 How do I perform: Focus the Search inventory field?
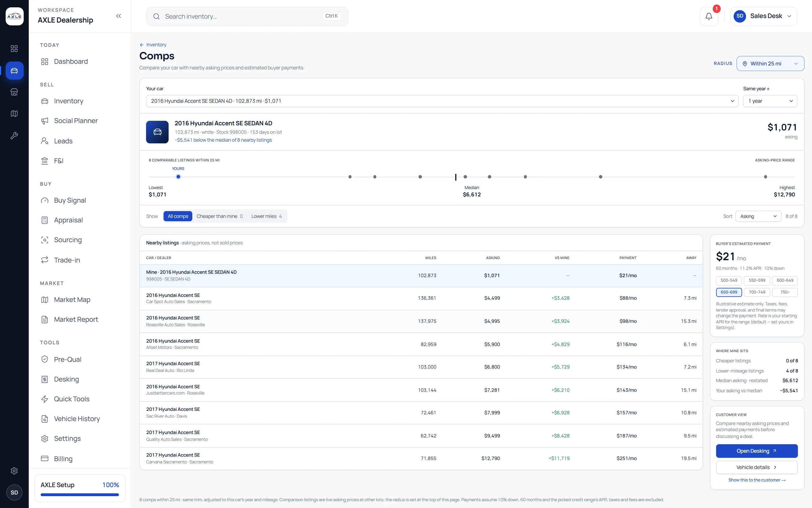pos(247,16)
